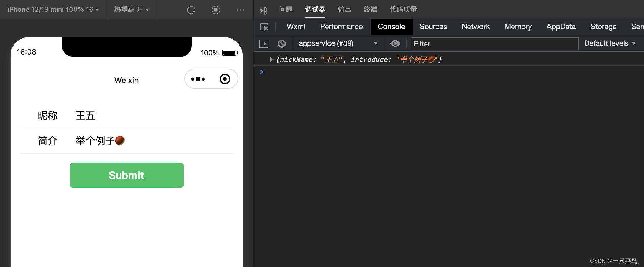
Task: Click the stop simulator icon
Action: pos(216,10)
